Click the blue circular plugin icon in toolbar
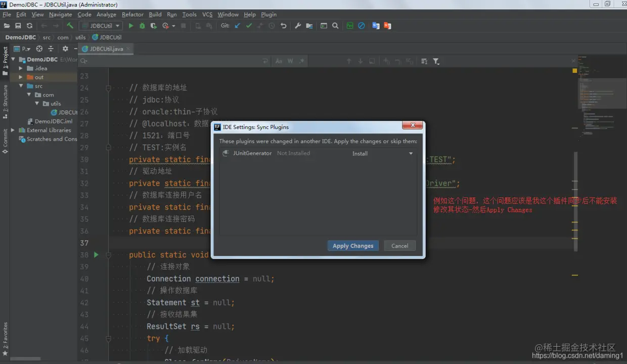This screenshot has width=627, height=364. click(362, 26)
